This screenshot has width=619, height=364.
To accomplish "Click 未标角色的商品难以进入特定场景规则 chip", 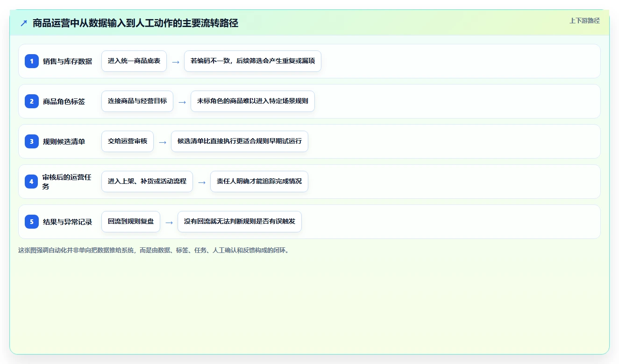I will click(253, 101).
